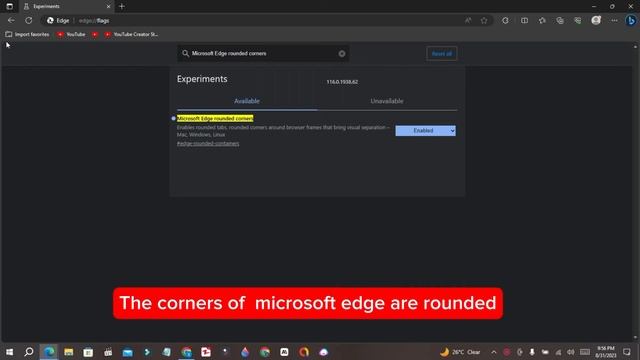
Task: Click the page refresh icon
Action: point(29,20)
